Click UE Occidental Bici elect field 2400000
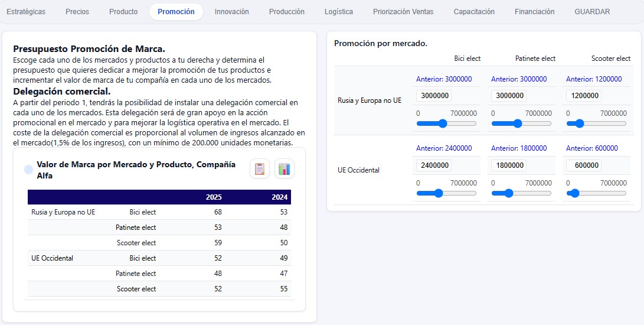The width and height of the screenshot is (644, 325). pos(434,165)
